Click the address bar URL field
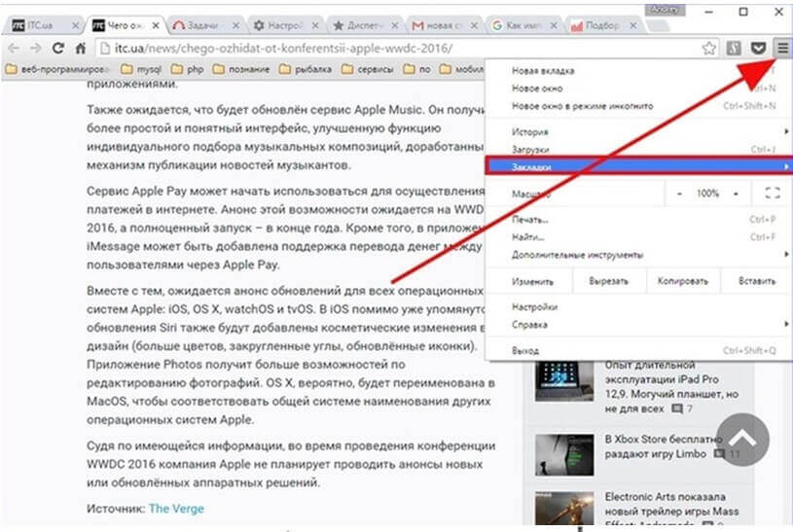793x532 pixels. (389, 47)
